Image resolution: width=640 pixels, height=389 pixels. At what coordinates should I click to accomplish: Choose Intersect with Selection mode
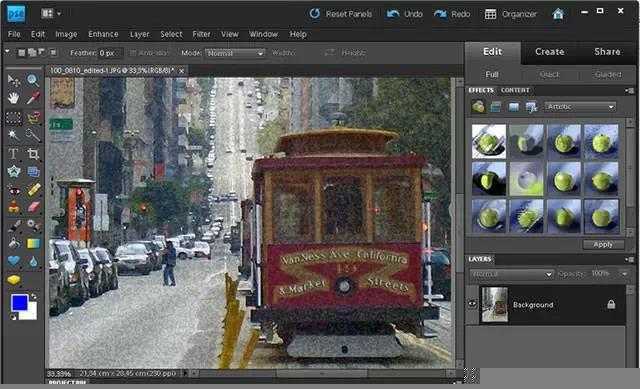point(53,53)
